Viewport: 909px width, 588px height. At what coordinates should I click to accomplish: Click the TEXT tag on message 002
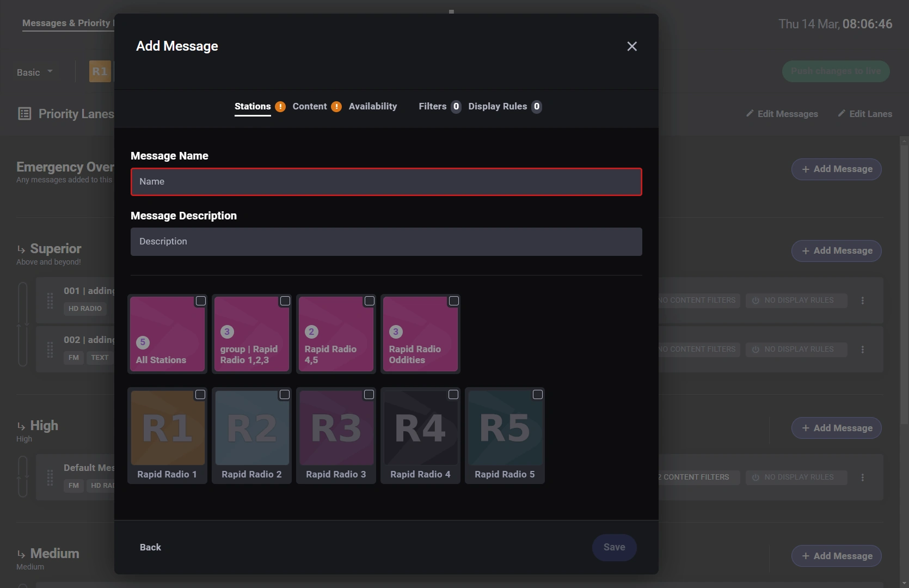point(100,358)
